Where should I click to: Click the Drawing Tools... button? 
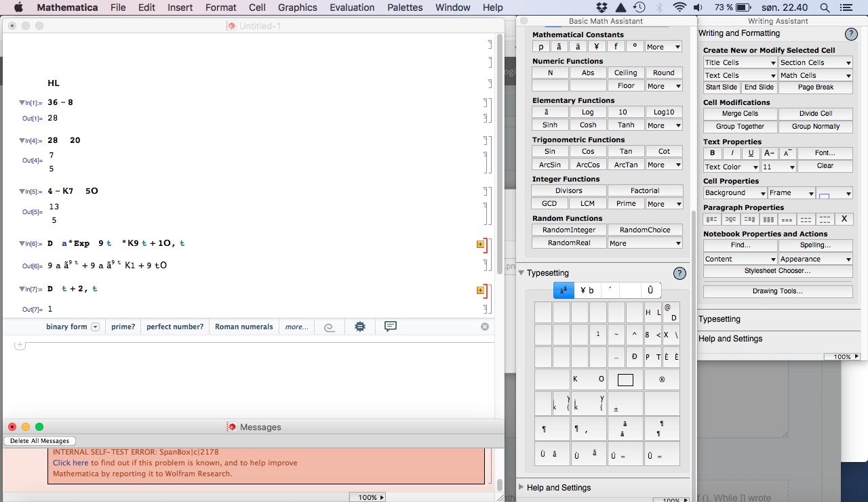(778, 291)
